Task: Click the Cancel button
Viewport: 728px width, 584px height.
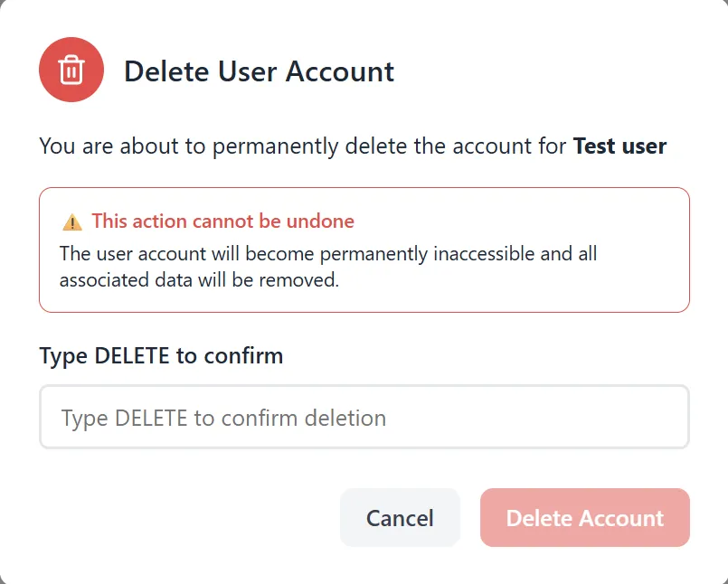Action: click(400, 517)
